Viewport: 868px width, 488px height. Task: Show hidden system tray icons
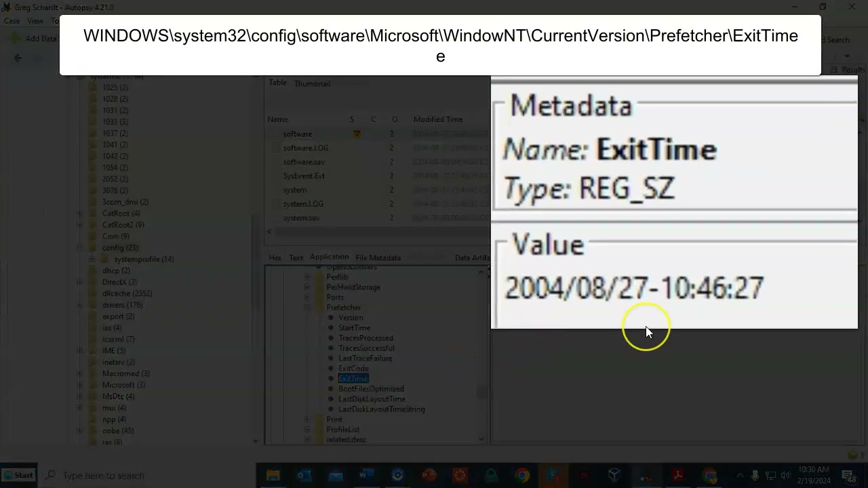point(739,476)
